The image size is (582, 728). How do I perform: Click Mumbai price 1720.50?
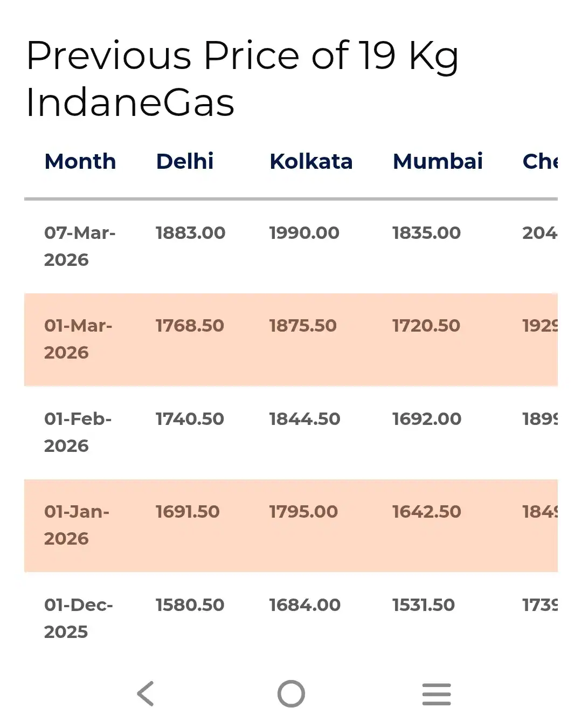(x=426, y=326)
